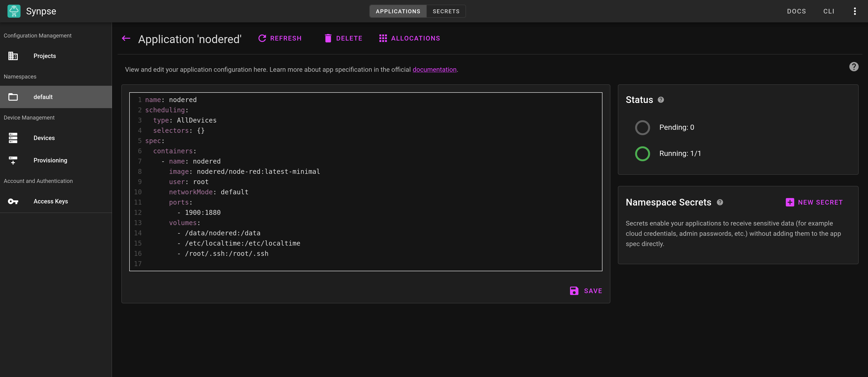Delete the nodered application
868x377 pixels.
pyautogui.click(x=343, y=38)
